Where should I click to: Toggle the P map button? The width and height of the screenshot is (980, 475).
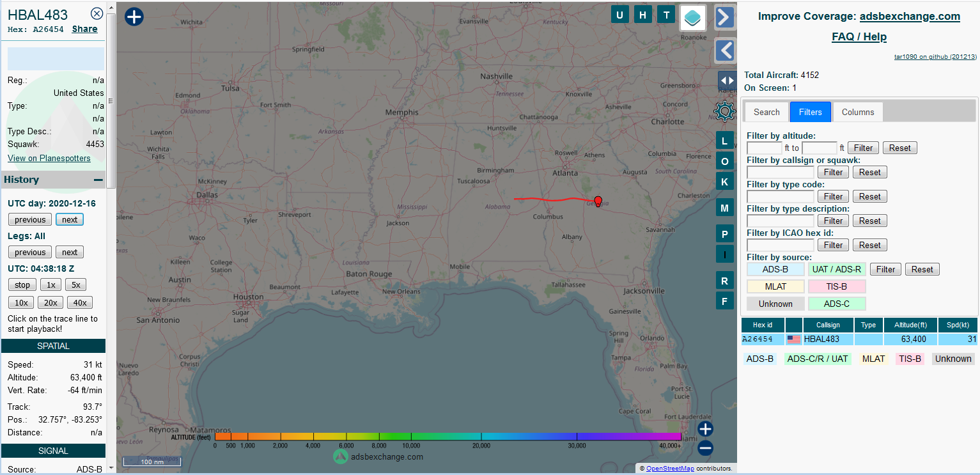click(724, 235)
